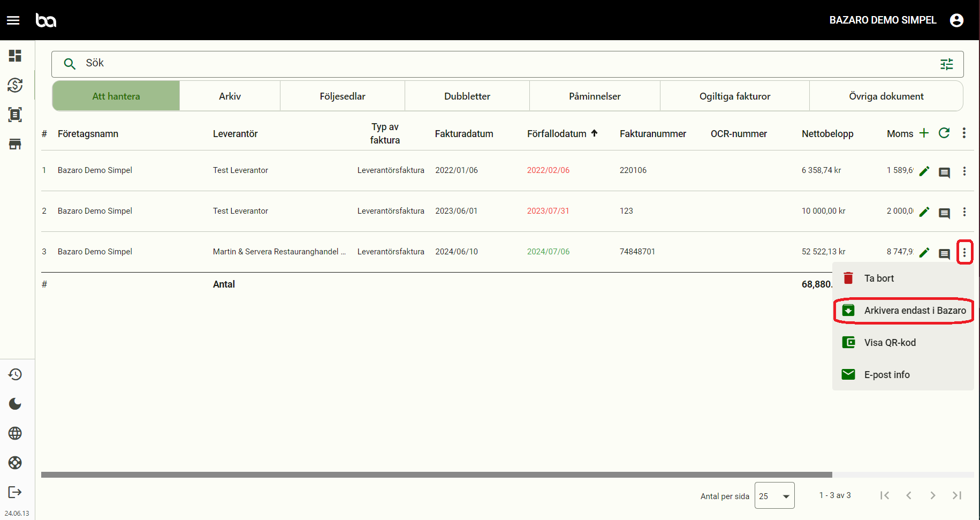Select Visa QR-kod menu entry
Image resolution: width=980 pixels, height=520 pixels.
pos(903,343)
